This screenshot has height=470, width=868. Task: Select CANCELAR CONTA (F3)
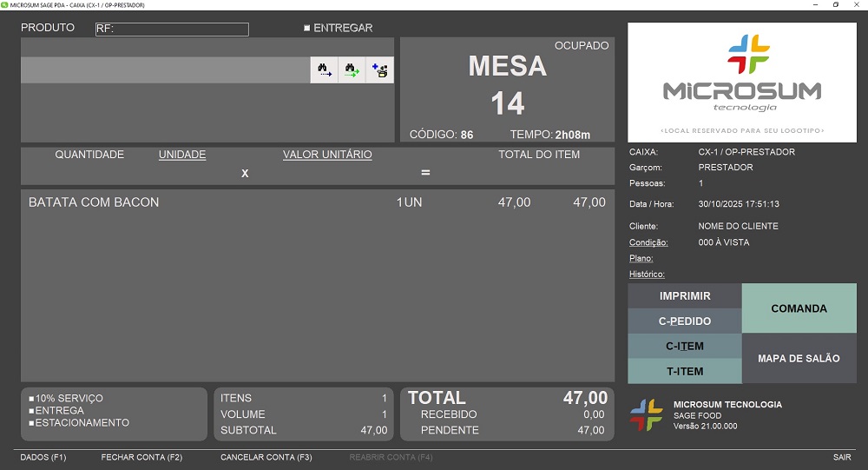coord(266,457)
